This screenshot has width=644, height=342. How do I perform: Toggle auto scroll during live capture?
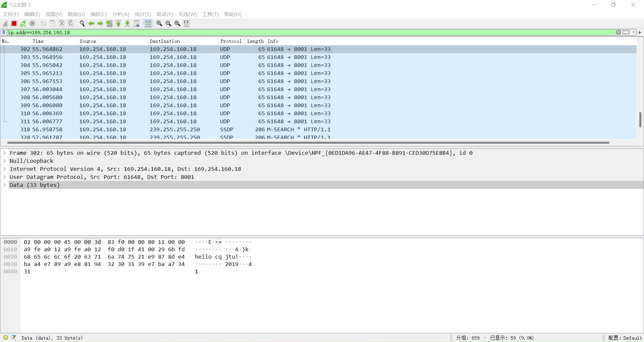tap(137, 23)
